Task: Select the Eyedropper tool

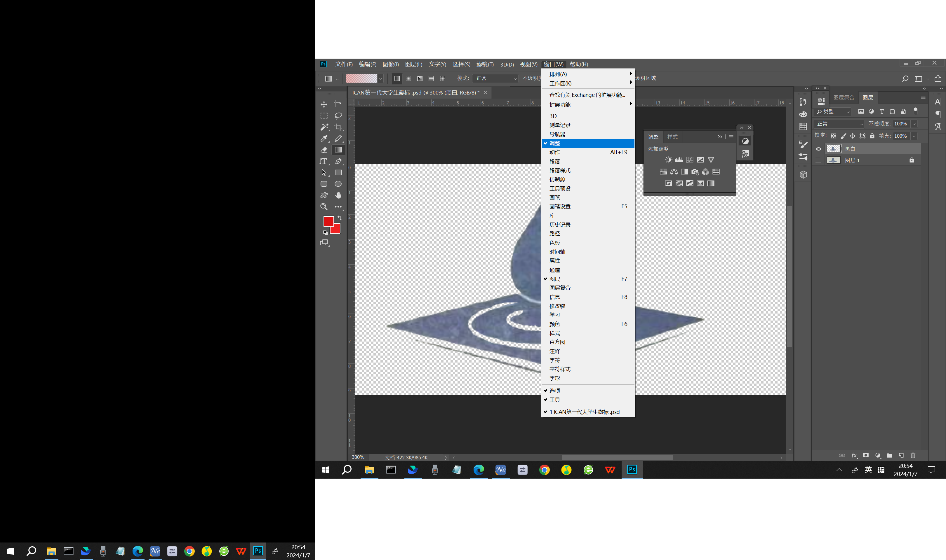Action: click(324, 139)
